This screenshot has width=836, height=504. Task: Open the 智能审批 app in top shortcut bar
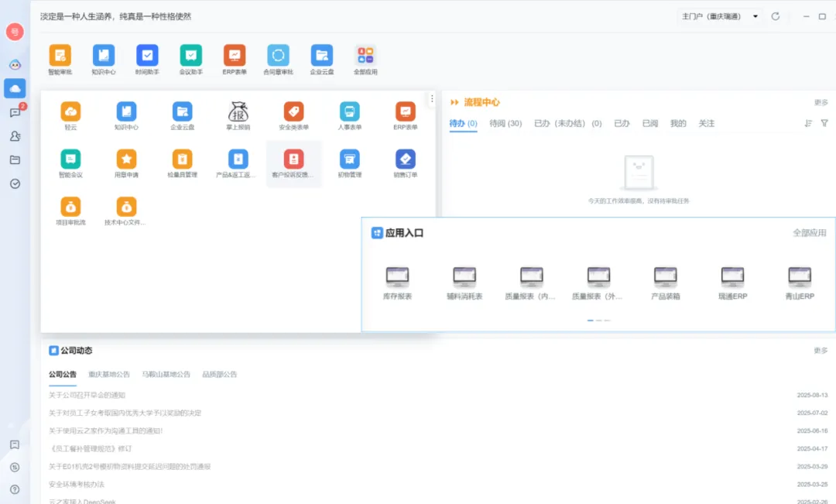[x=60, y=56]
